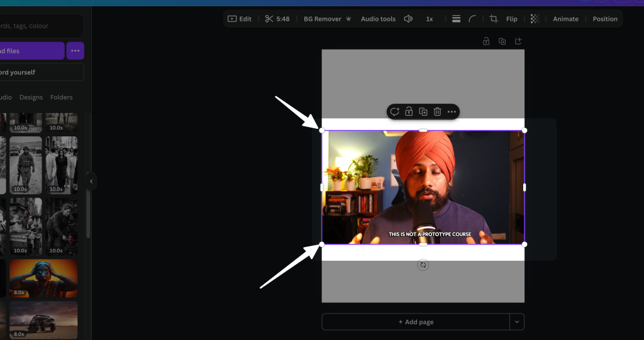Open the Audio tools menu
The height and width of the screenshot is (340, 644).
[378, 19]
